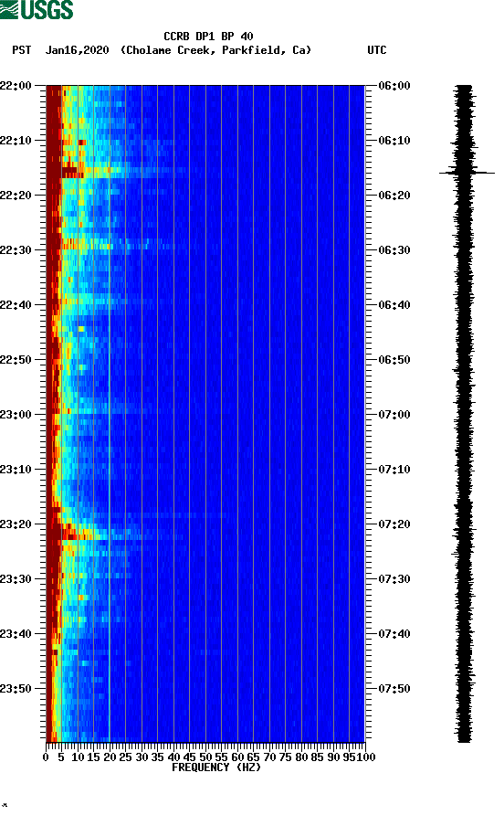The height and width of the screenshot is (815, 504).
Task: Click the USGS logo
Action: coord(37,10)
